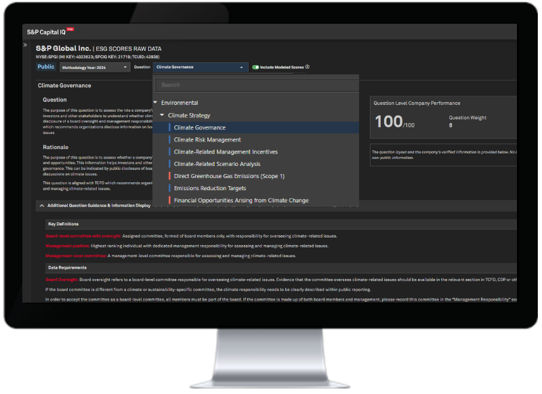The height and width of the screenshot is (394, 542).
Task: Open the Methodology Year dropdown
Action: pos(94,67)
